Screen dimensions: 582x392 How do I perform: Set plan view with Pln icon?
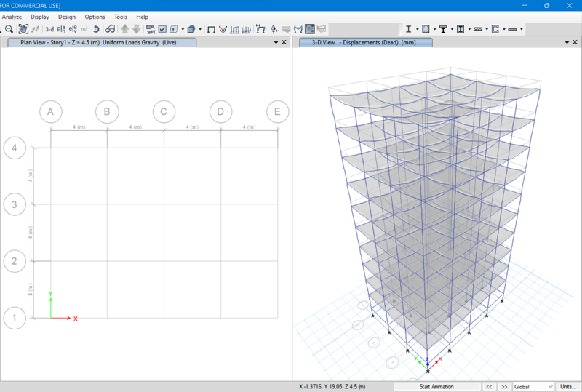pos(61,29)
